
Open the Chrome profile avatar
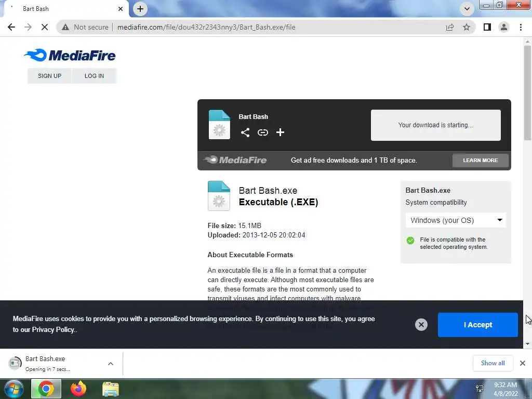[x=504, y=27]
